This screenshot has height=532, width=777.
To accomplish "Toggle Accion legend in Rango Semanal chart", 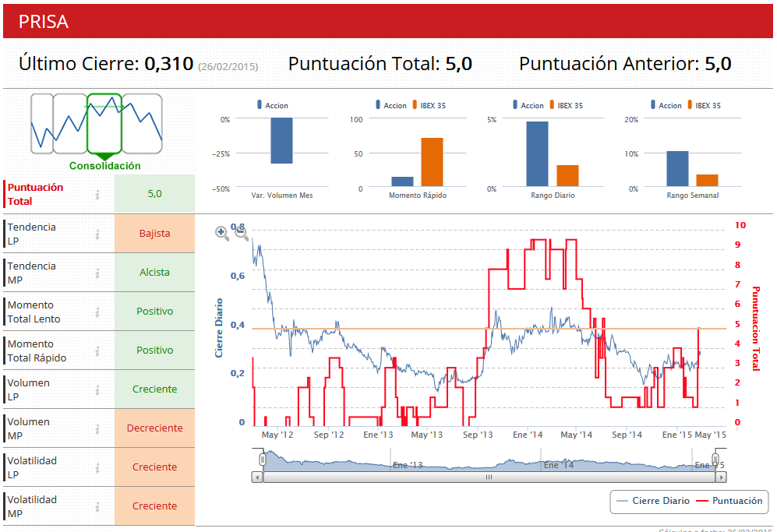I will pyautogui.click(x=666, y=105).
